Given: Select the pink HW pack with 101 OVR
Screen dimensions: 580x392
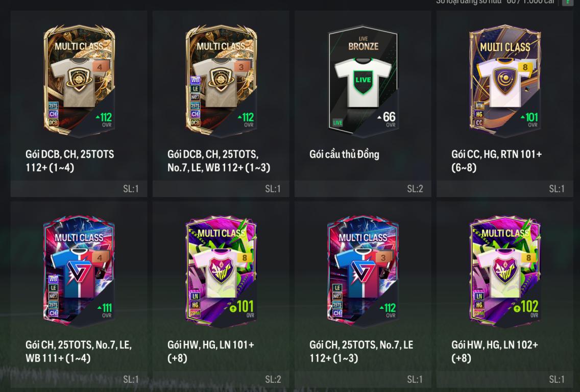Looking at the screenshot, I should pos(221,272).
